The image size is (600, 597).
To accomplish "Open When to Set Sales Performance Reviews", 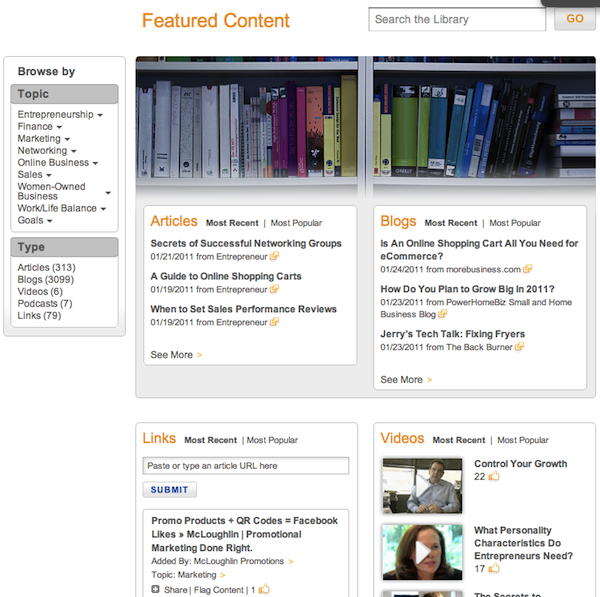I will [243, 309].
